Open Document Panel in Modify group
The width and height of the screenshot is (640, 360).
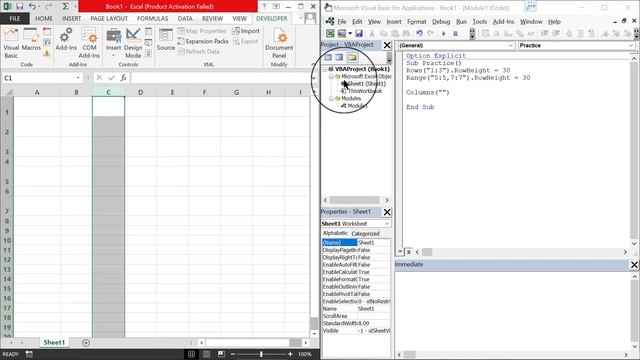click(x=279, y=43)
